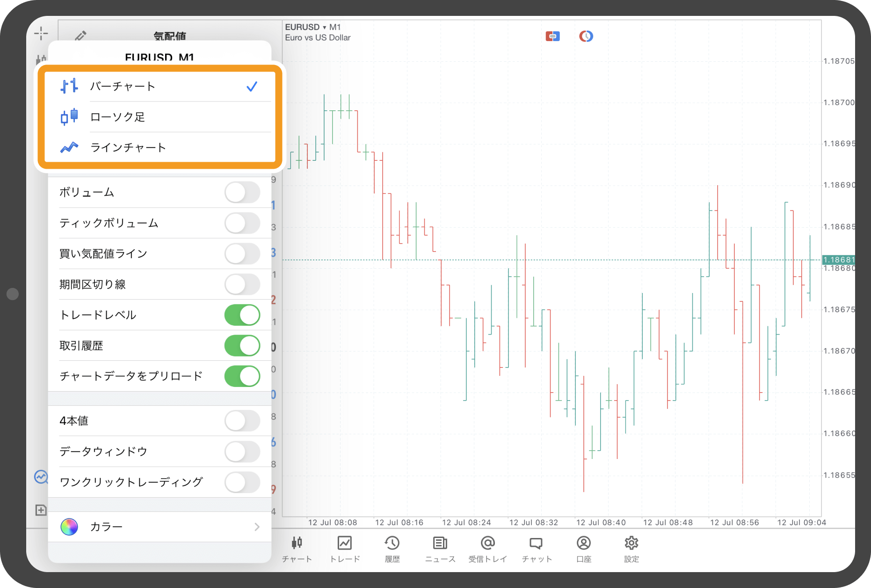Enable the 4本値 toggle
The image size is (871, 588).
tap(242, 421)
